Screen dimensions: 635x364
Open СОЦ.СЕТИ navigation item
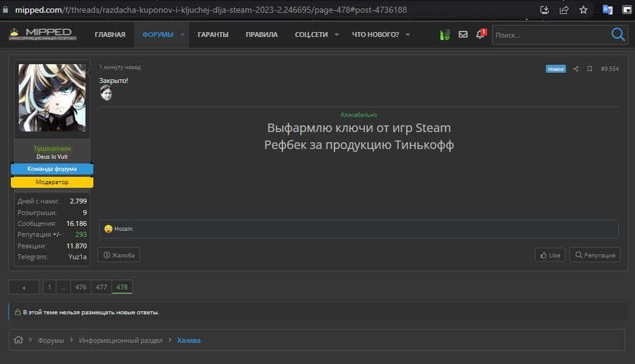tap(311, 35)
